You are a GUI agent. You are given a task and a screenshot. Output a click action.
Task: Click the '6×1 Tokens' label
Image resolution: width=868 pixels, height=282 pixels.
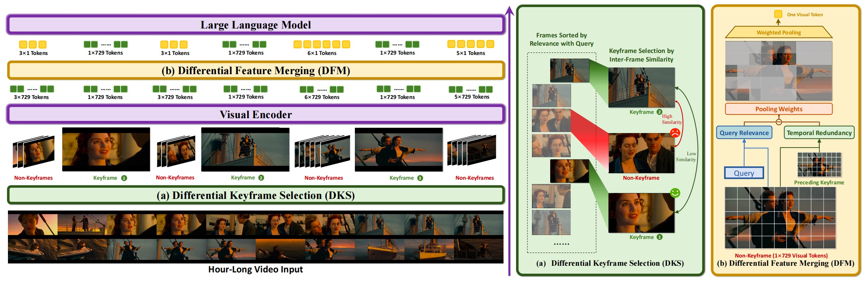(x=321, y=53)
